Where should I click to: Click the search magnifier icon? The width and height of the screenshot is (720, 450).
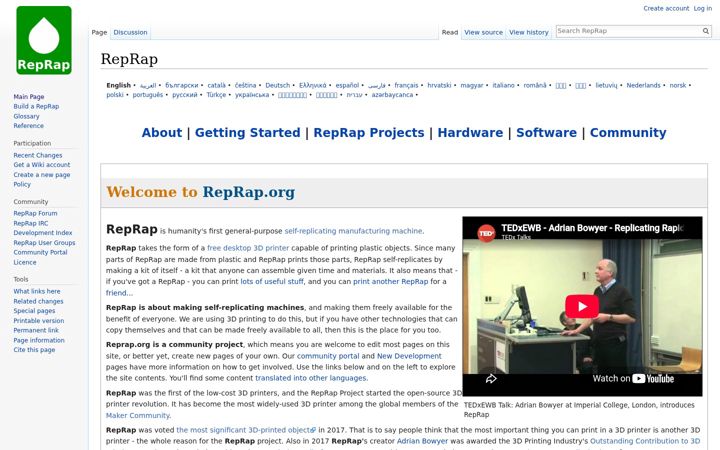point(706,31)
